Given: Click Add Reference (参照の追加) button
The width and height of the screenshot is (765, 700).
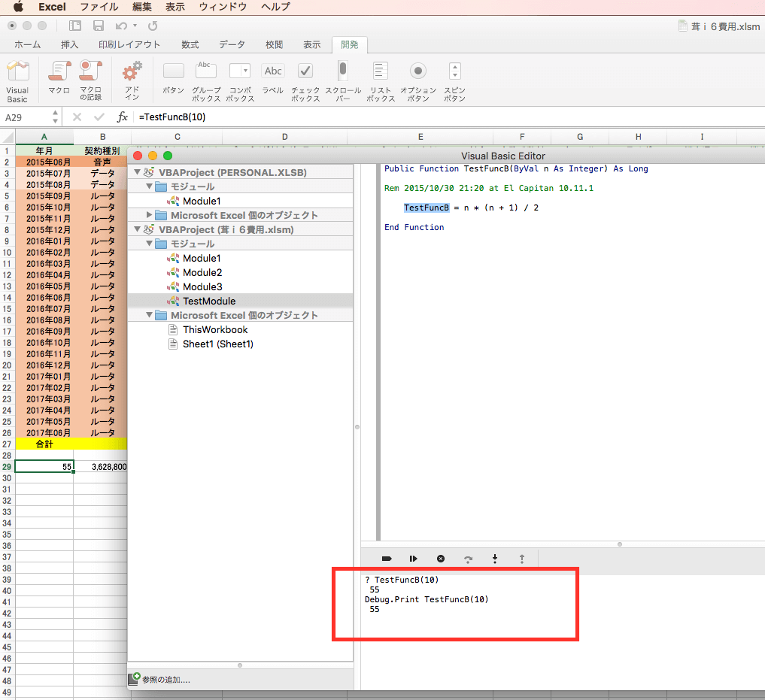Looking at the screenshot, I should coord(159,680).
